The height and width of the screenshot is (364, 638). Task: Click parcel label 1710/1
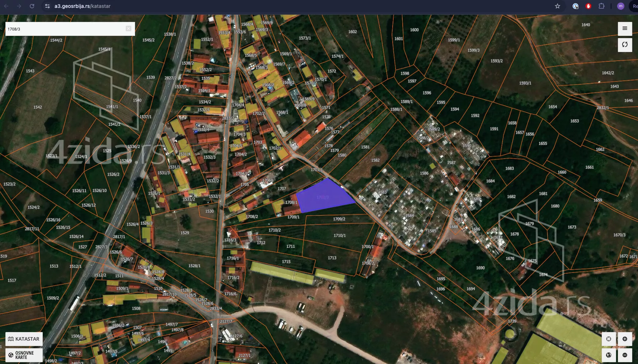(x=339, y=235)
